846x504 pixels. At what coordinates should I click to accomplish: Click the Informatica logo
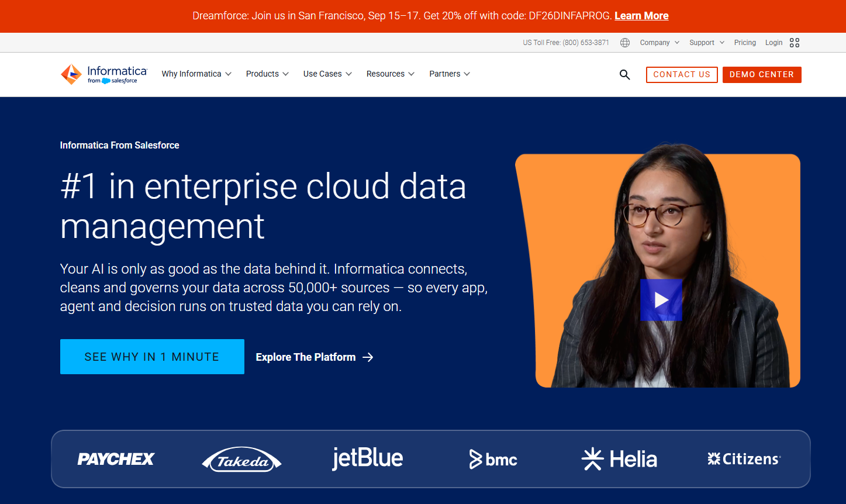coord(104,74)
